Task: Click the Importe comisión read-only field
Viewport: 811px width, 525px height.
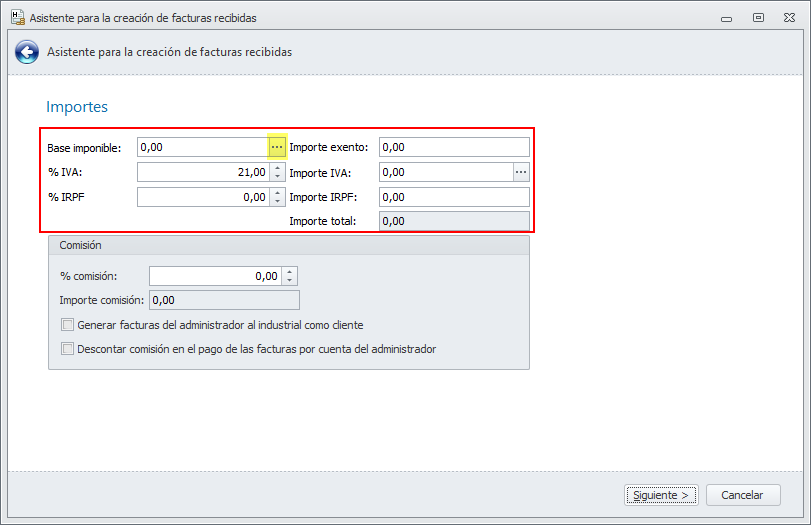Action: (x=224, y=300)
